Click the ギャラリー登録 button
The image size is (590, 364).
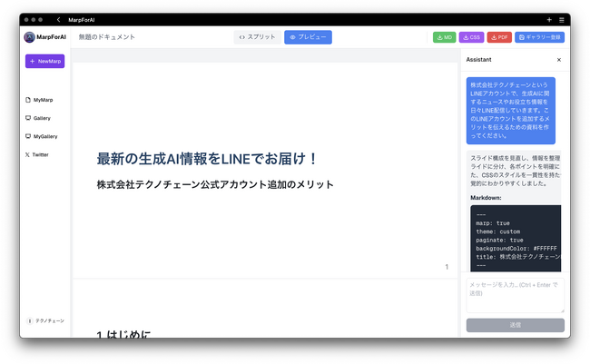(x=539, y=37)
